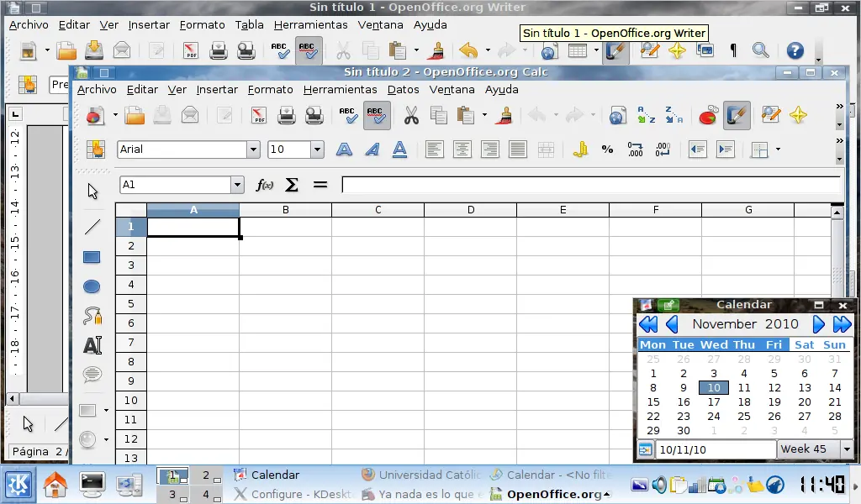This screenshot has width=861, height=504.
Task: Select the Text tool in drawing bar
Action: 92,345
